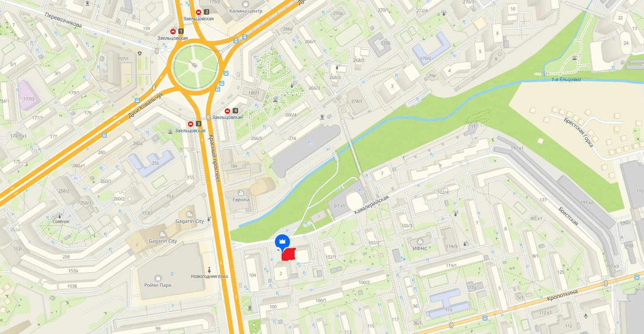Screen dimensions: 644x334
Task: Open the Заельцовская metro exit 3 icon
Action: [x=191, y=124]
